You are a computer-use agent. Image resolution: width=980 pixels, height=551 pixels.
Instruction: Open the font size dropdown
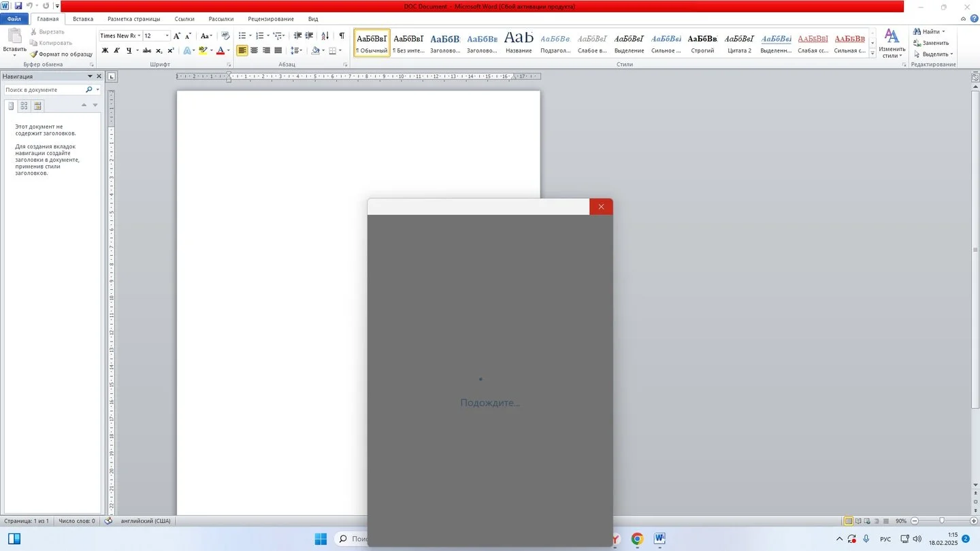167,35
